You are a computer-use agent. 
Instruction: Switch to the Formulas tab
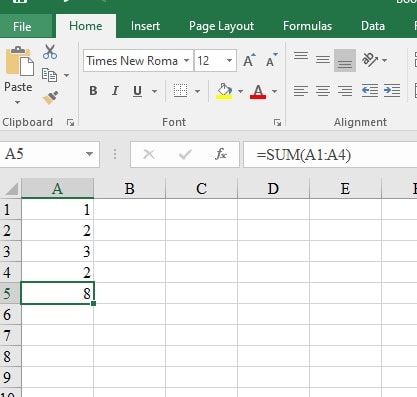[307, 26]
